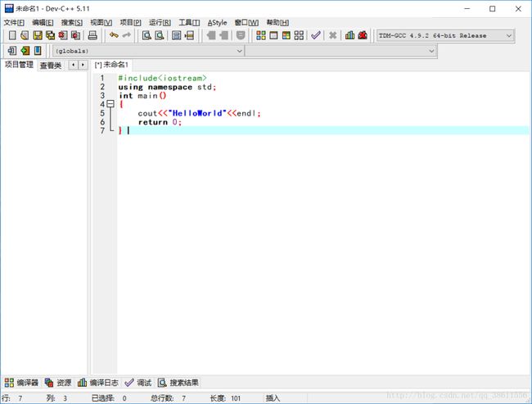Select the [*] 未命名1 editor tab
The width and height of the screenshot is (532, 404).
[111, 65]
